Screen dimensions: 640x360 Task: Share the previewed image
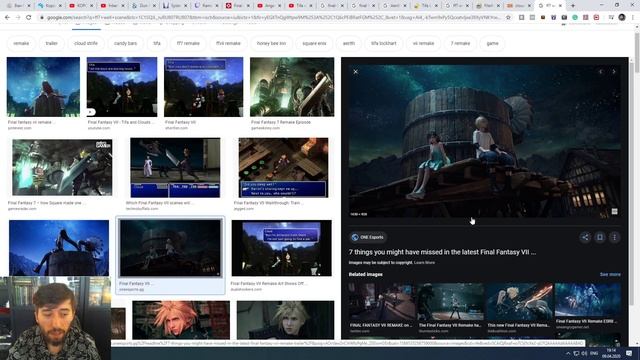(x=585, y=237)
